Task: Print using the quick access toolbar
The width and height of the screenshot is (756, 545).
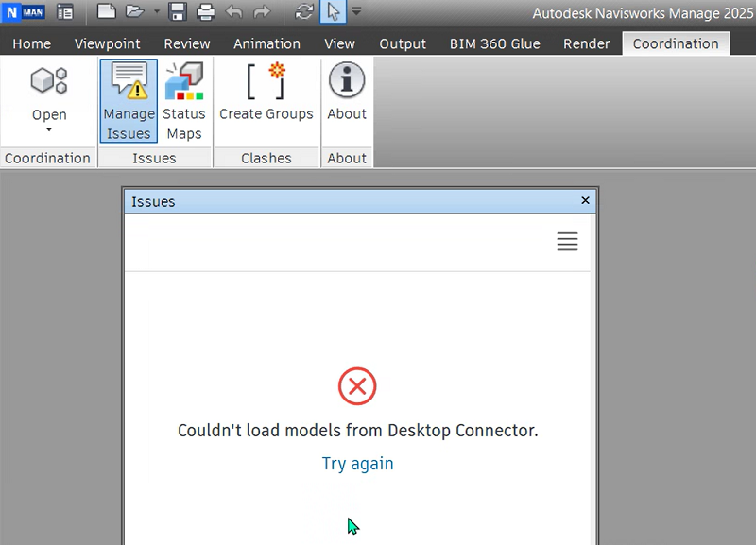Action: (x=205, y=12)
